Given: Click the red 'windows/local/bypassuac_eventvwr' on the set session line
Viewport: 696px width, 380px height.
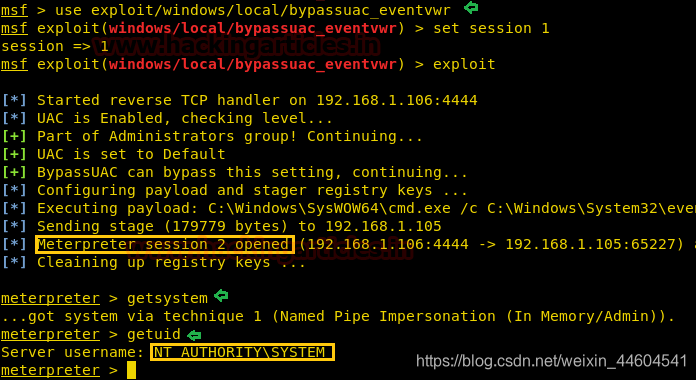Looking at the screenshot, I should click(x=253, y=28).
